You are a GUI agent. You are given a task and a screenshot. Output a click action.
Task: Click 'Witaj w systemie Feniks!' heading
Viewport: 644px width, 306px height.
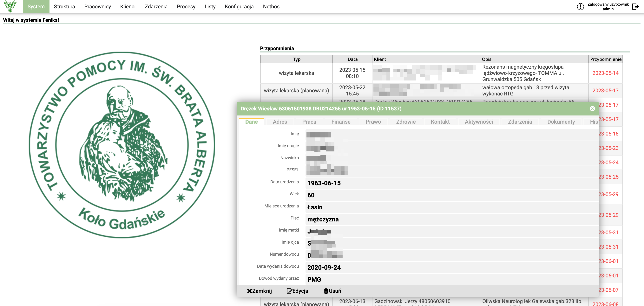point(31,20)
